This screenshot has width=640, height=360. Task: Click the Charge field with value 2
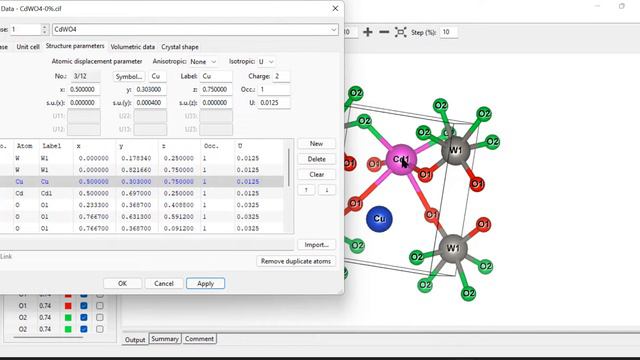tap(282, 76)
